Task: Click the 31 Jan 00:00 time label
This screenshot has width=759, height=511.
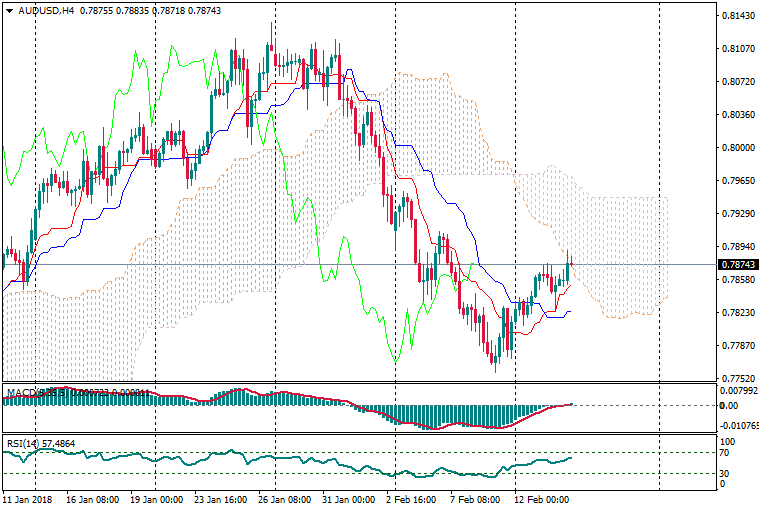Action: (348, 498)
